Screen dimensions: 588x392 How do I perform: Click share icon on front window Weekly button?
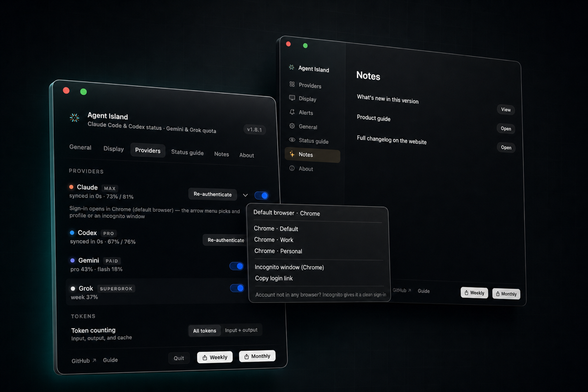(x=205, y=357)
